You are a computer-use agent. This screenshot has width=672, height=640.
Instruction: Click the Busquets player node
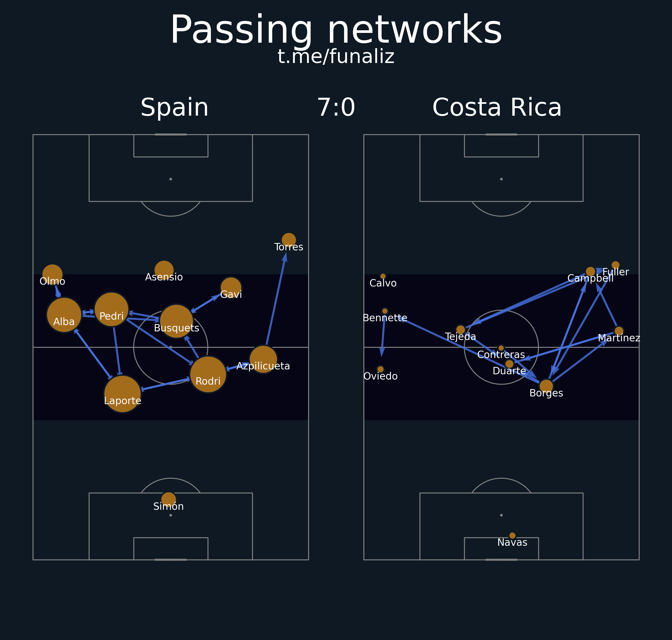[176, 321]
